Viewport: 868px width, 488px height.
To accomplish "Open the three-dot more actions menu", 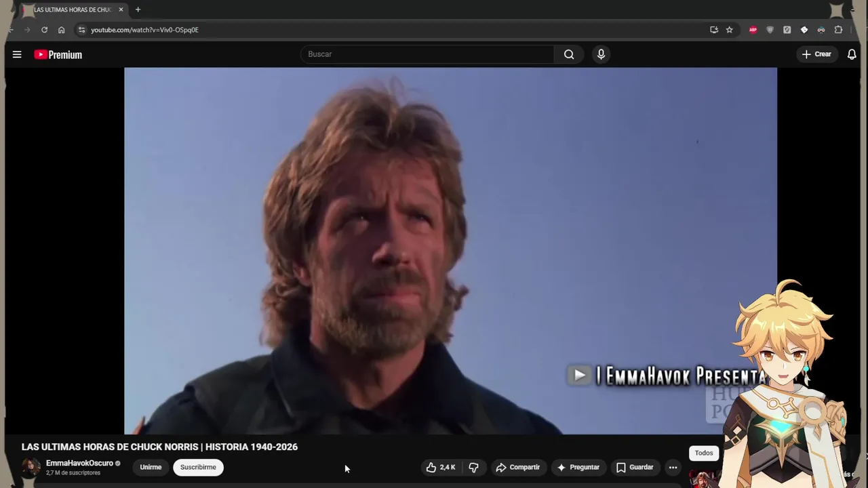I will [x=673, y=467].
